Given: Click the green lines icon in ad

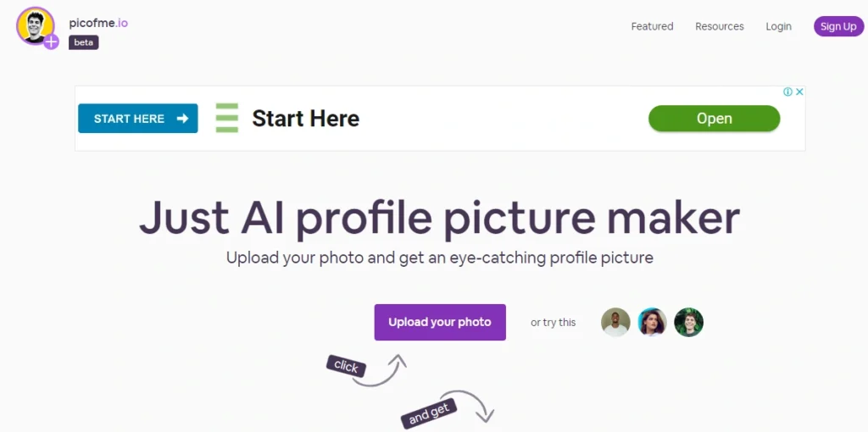Looking at the screenshot, I should click(x=226, y=118).
